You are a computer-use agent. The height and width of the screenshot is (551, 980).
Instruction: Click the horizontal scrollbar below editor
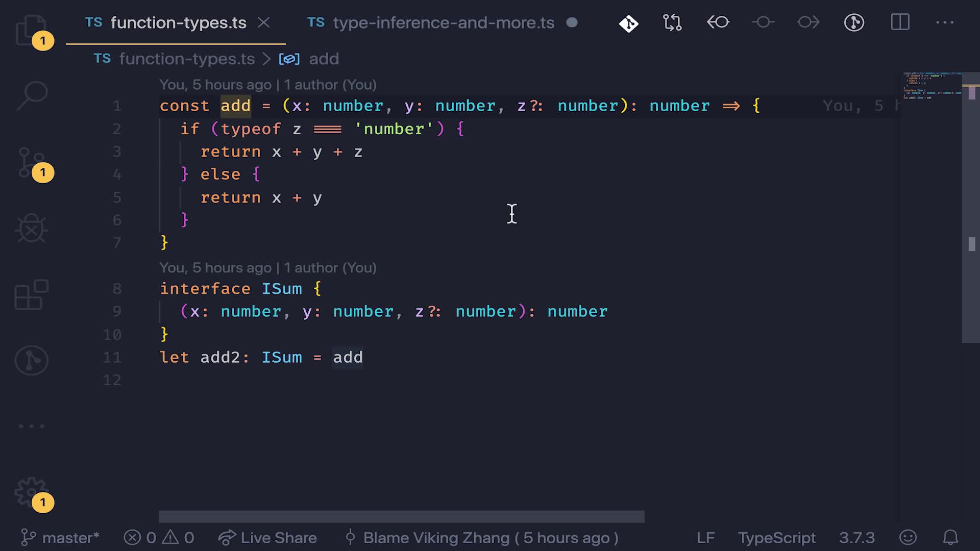[401, 516]
